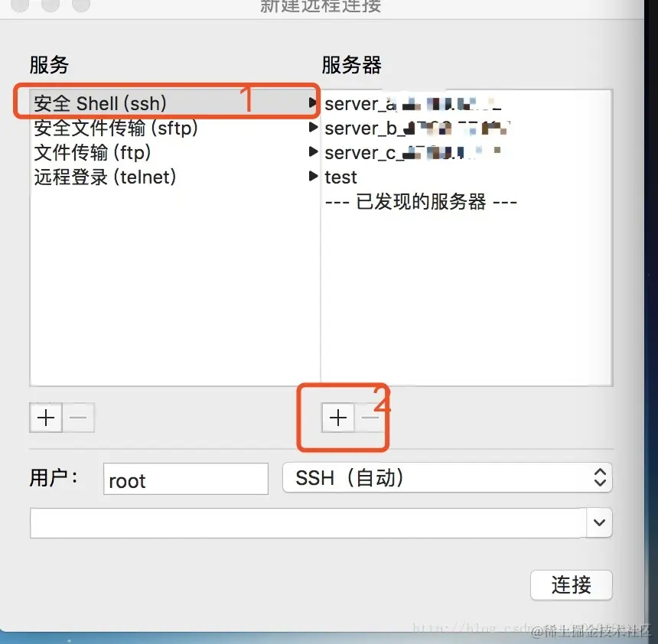Image resolution: width=658 pixels, height=644 pixels.
Task: Expand arrow next to ssh service
Action: tap(313, 102)
